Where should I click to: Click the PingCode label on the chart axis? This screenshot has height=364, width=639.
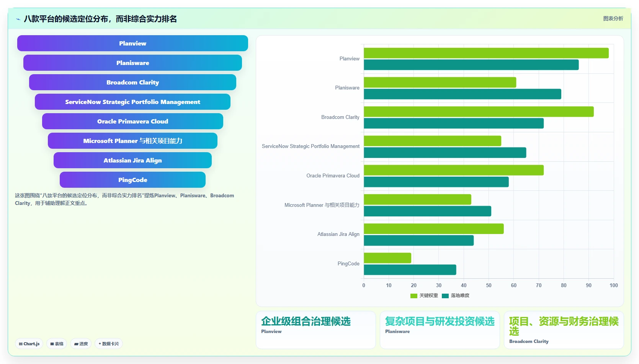[x=348, y=263]
